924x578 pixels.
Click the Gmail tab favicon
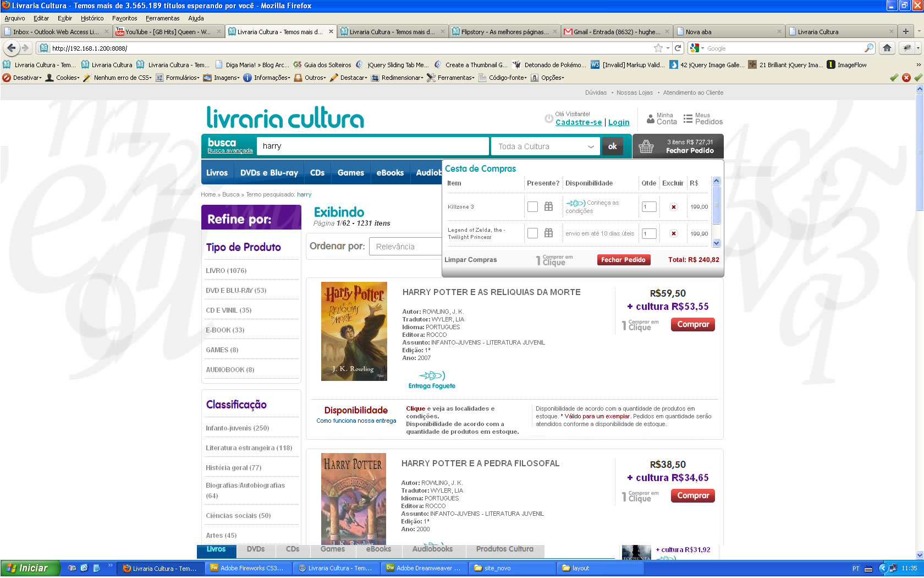click(x=568, y=31)
